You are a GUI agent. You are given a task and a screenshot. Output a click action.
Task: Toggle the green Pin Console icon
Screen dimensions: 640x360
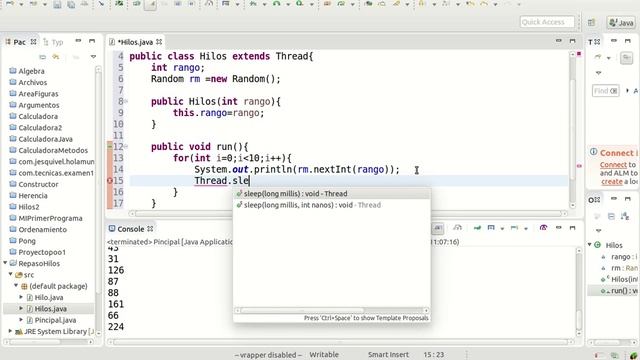point(477,228)
